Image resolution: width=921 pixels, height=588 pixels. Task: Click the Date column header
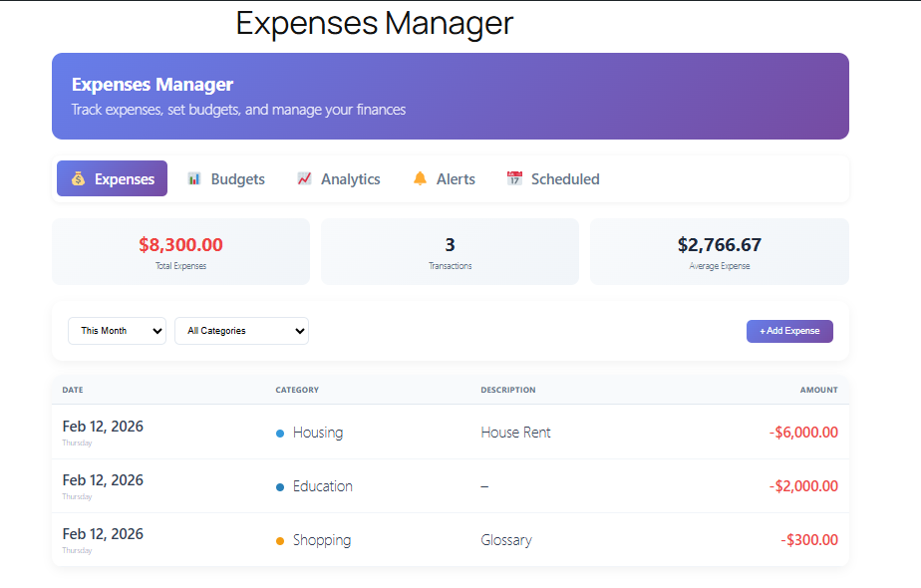tap(73, 390)
